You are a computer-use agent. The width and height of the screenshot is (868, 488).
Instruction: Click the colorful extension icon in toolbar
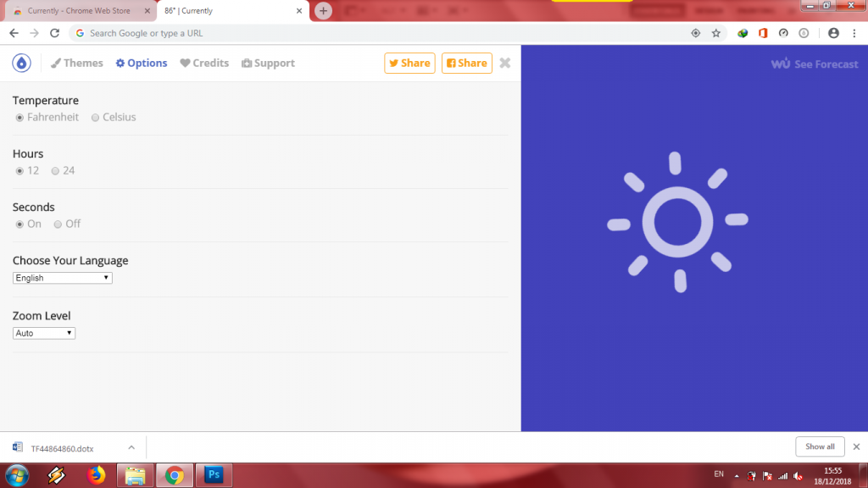(x=743, y=33)
